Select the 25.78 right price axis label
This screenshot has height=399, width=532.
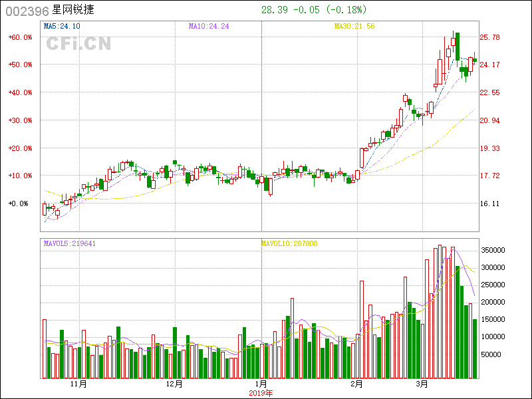point(490,37)
